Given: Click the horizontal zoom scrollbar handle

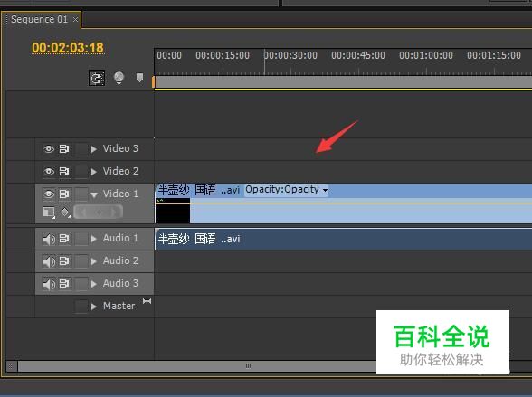Looking at the screenshot, I should pyautogui.click(x=248, y=366).
